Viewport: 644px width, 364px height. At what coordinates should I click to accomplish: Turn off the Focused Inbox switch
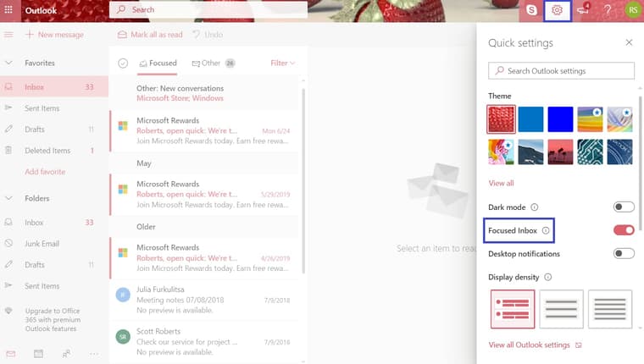point(624,230)
